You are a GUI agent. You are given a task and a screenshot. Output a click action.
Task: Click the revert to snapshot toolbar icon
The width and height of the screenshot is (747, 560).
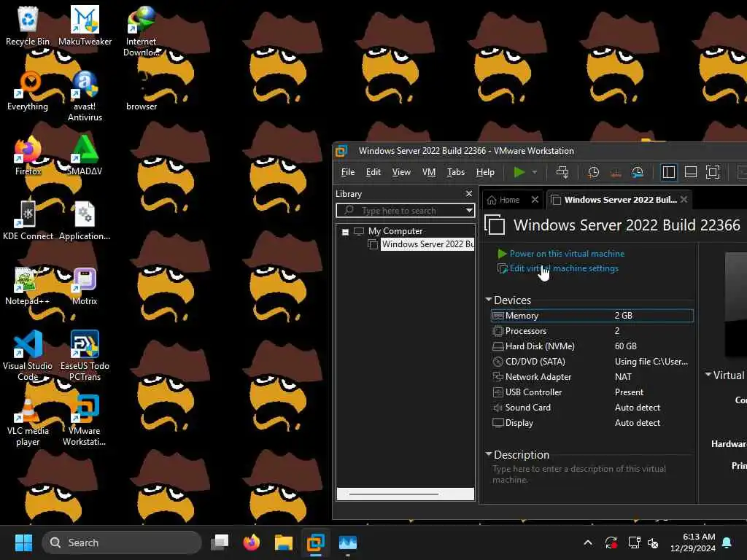(616, 172)
